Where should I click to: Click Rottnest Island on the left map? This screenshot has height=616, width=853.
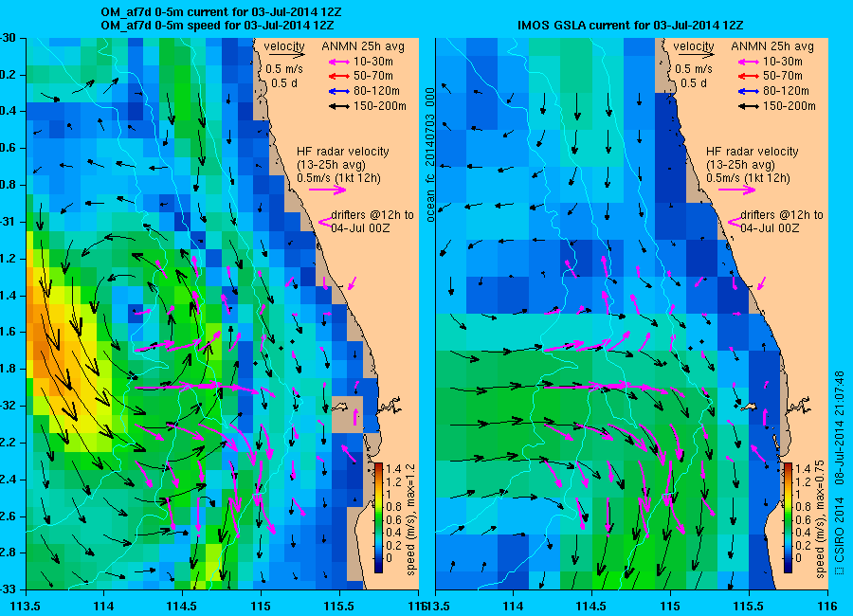pyautogui.click(x=340, y=407)
